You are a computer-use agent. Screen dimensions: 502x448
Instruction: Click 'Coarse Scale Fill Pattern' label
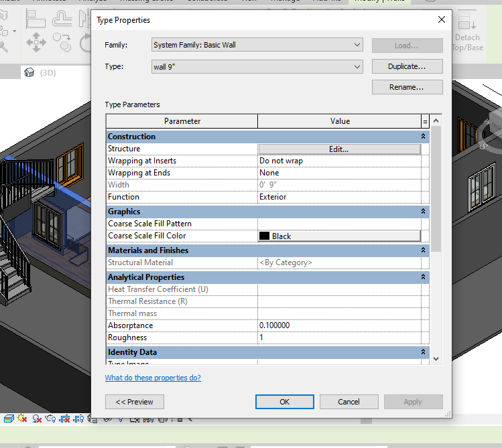click(150, 224)
